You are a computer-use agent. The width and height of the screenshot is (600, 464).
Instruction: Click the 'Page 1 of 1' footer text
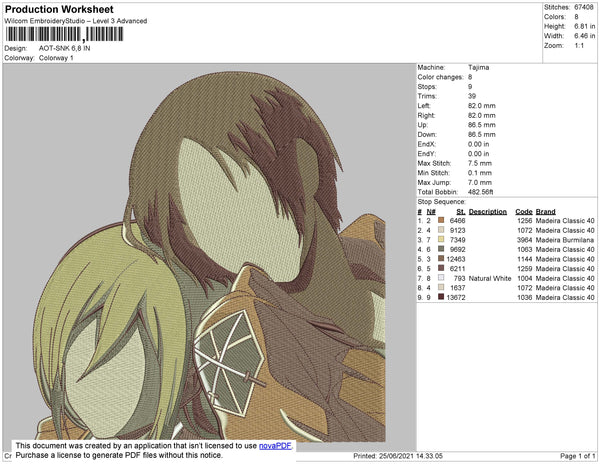coord(578,456)
